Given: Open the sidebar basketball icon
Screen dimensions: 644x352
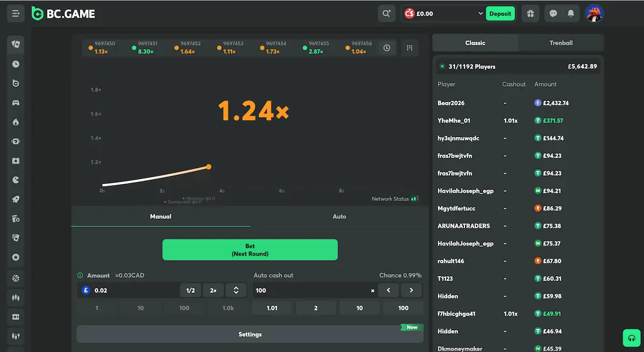Looking at the screenshot, I should point(16,278).
